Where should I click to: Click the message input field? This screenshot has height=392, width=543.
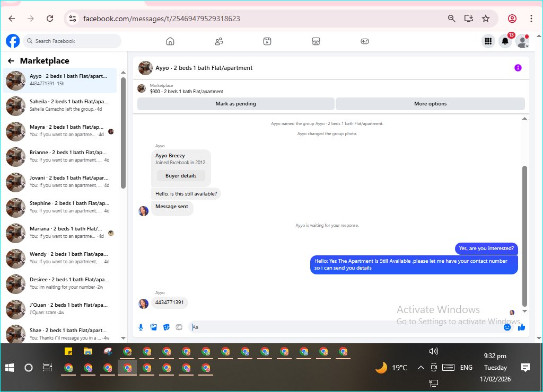point(346,327)
